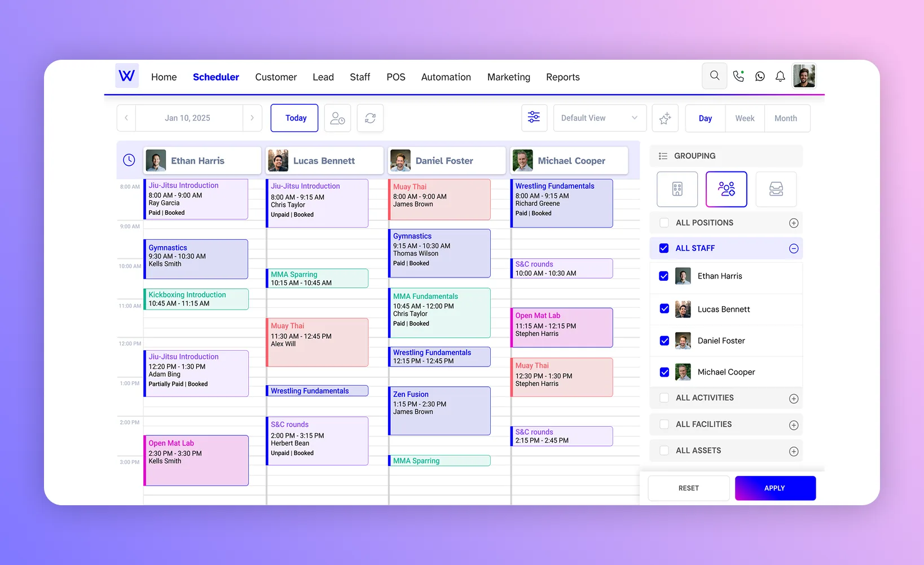The image size is (924, 565).
Task: Disable the Ethan Harris checkbox
Action: pyautogui.click(x=664, y=276)
